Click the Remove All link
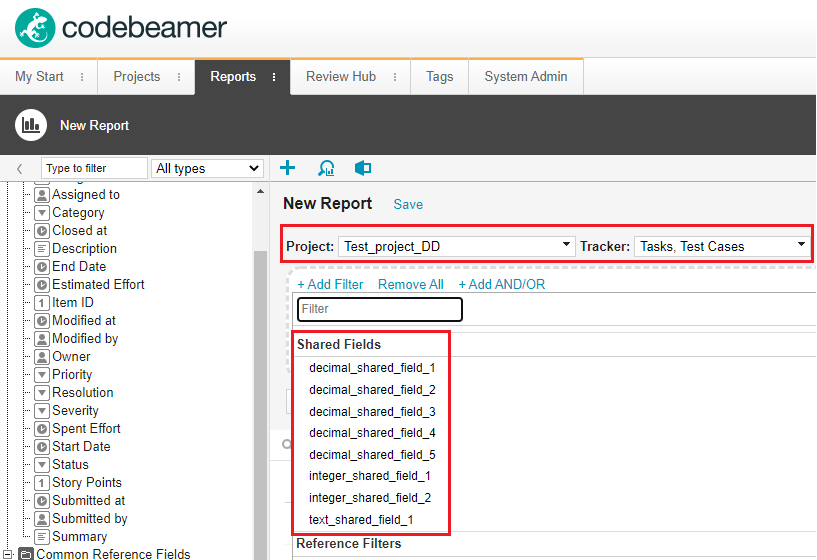Screen dimensions: 817x560 (x=411, y=284)
